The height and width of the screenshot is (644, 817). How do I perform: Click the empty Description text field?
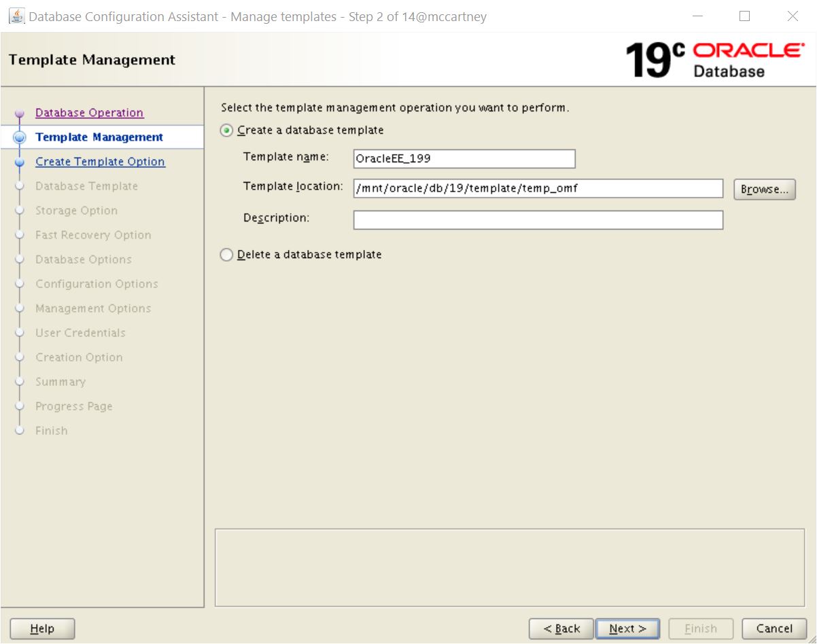pos(538,220)
